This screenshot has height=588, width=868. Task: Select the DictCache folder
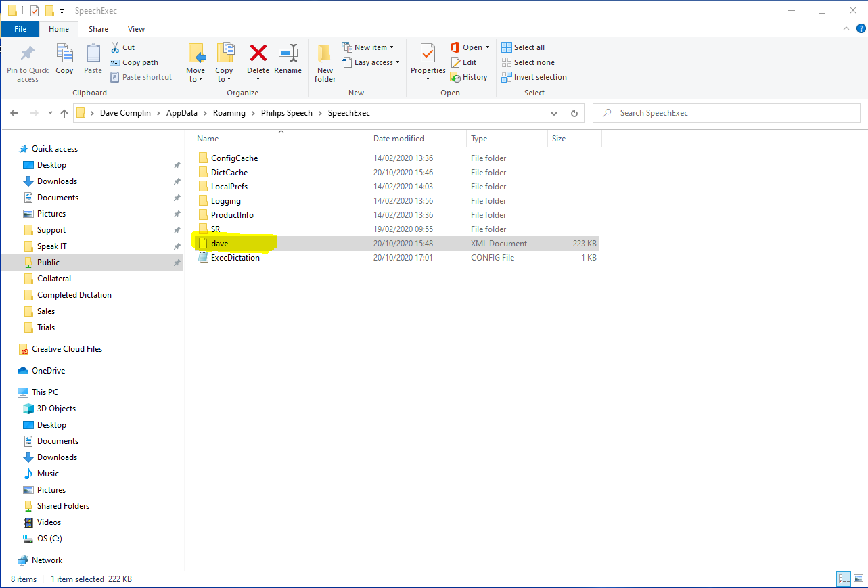click(x=229, y=173)
